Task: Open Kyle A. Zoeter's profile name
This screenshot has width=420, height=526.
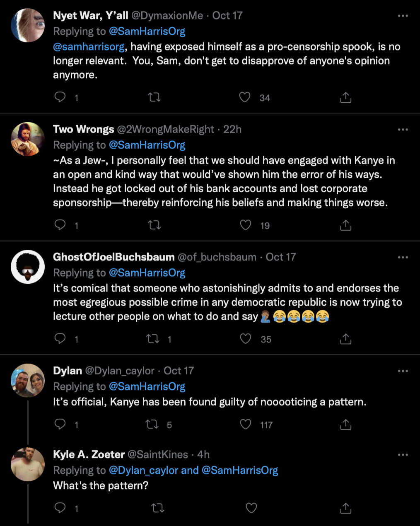Action: click(89, 454)
